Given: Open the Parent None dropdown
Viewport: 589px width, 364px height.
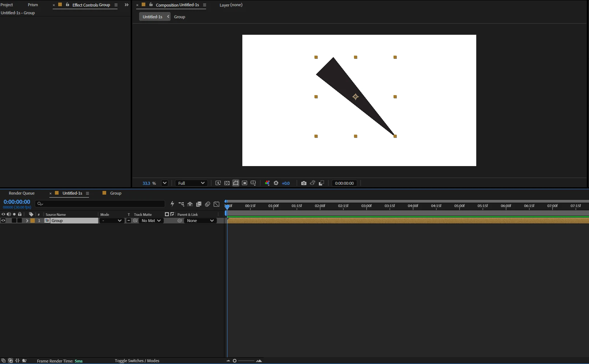Looking at the screenshot, I should (200, 221).
